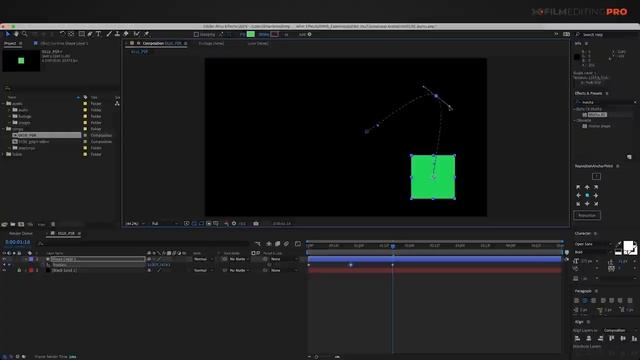Open the Project panel tab
640x360 pixels.
tap(10, 43)
